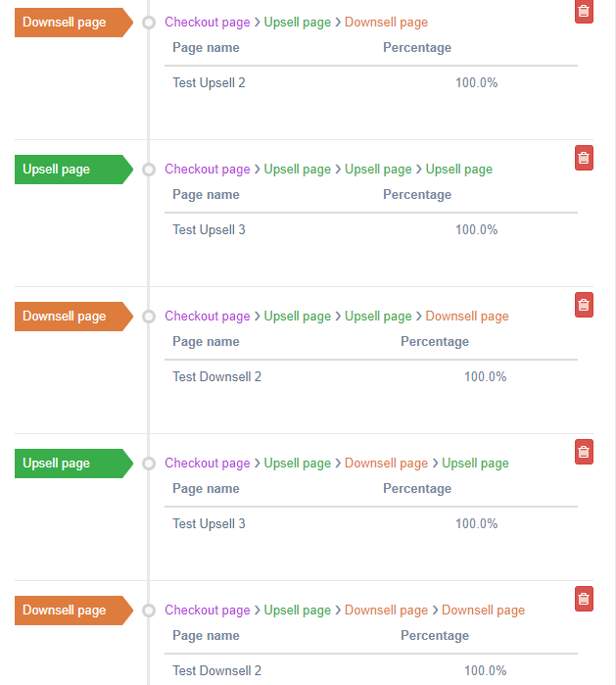
Task: Click the last Downsell page link in the bottom breadcrumb
Action: pos(483,611)
